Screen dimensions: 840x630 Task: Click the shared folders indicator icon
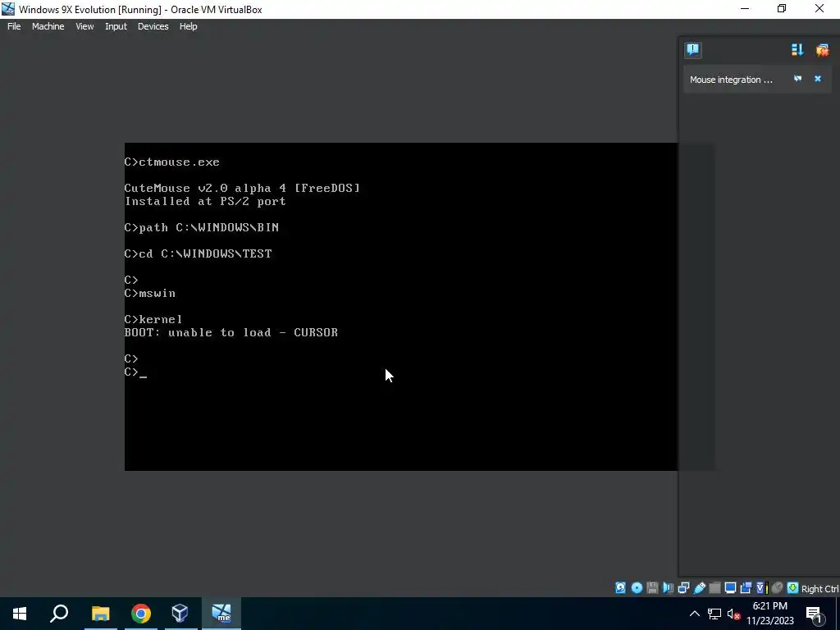(x=714, y=587)
